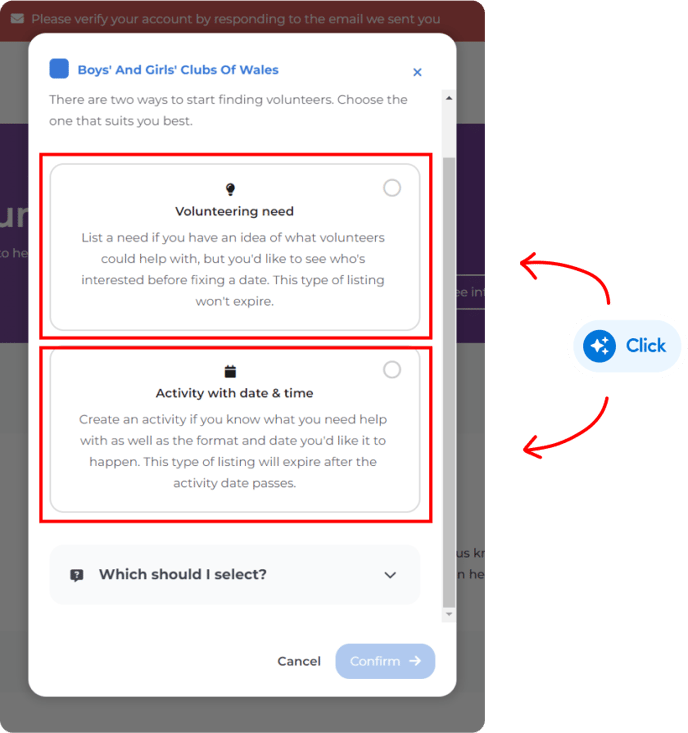
Task: Open Boys' And Girls' Clubs Of Wales link
Action: [178, 70]
